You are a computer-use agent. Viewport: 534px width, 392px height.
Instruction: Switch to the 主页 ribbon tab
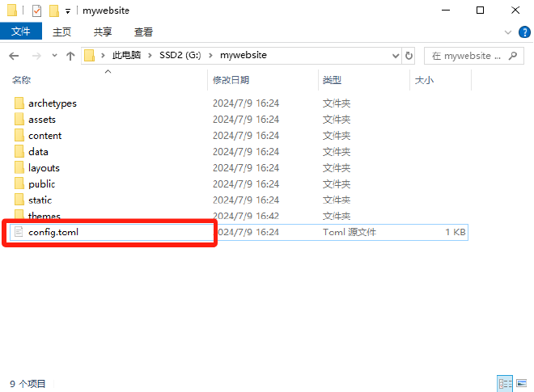coord(61,32)
